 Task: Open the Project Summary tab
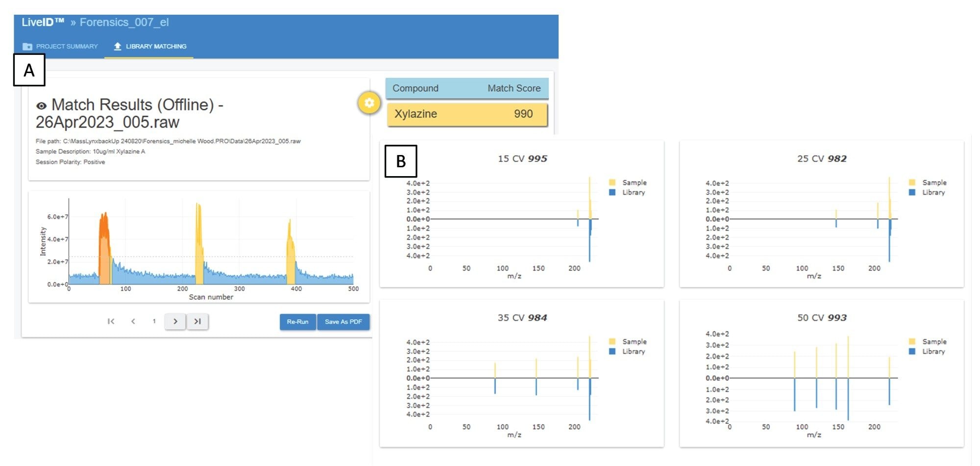point(67,47)
